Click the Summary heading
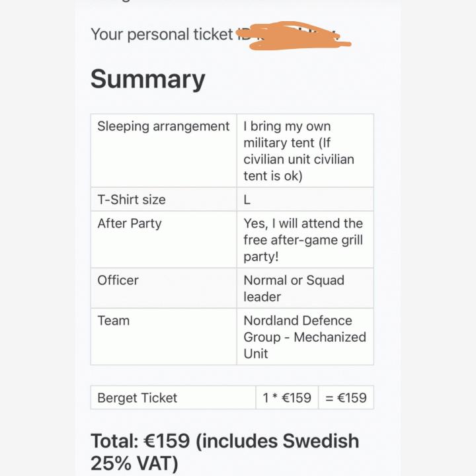 click(x=147, y=79)
